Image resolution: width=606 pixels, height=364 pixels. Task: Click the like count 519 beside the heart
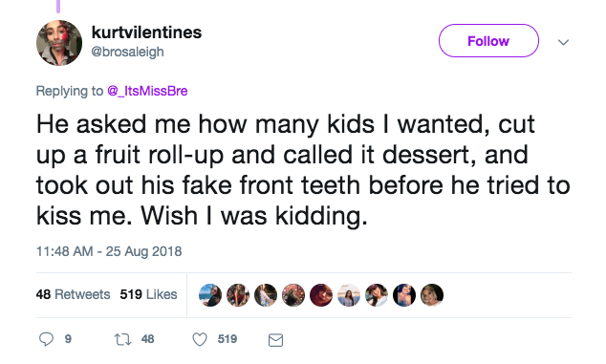click(227, 339)
